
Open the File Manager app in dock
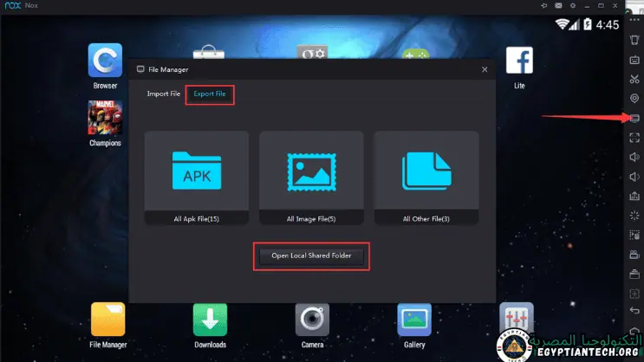point(107,320)
